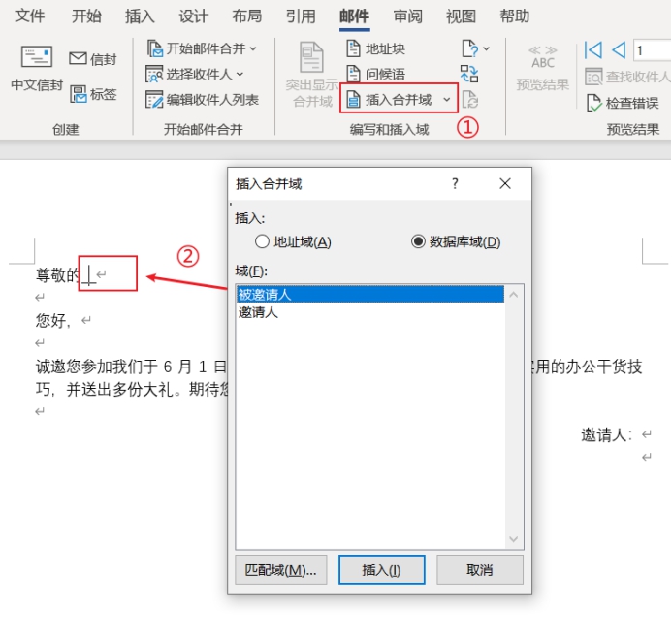Select 邀请人 in the field list
Image resolution: width=672 pixels, height=638 pixels.
click(258, 312)
